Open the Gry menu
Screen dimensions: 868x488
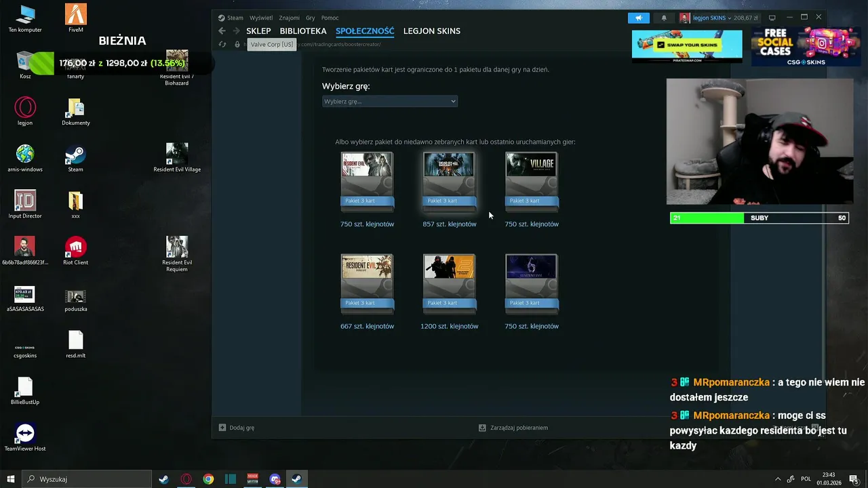click(x=311, y=18)
